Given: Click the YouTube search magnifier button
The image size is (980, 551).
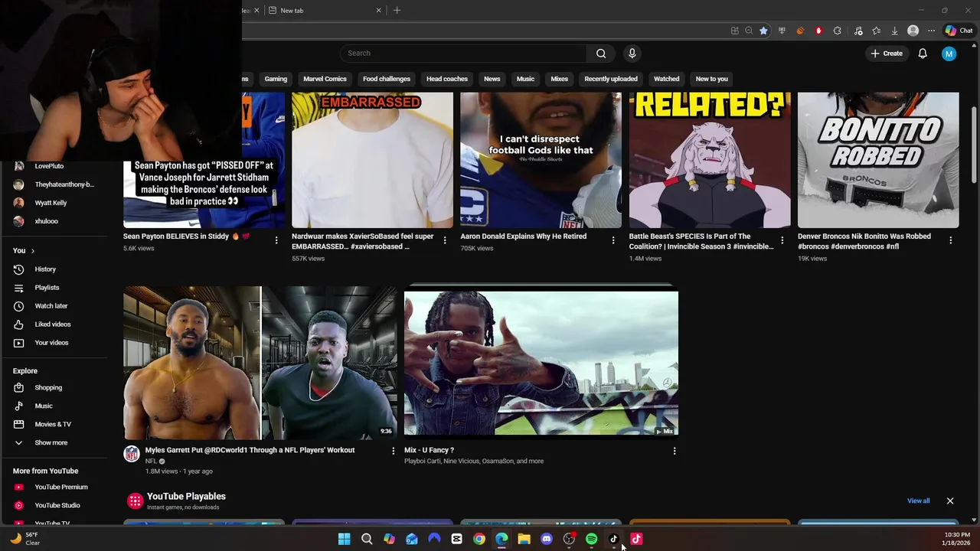Looking at the screenshot, I should (x=601, y=54).
